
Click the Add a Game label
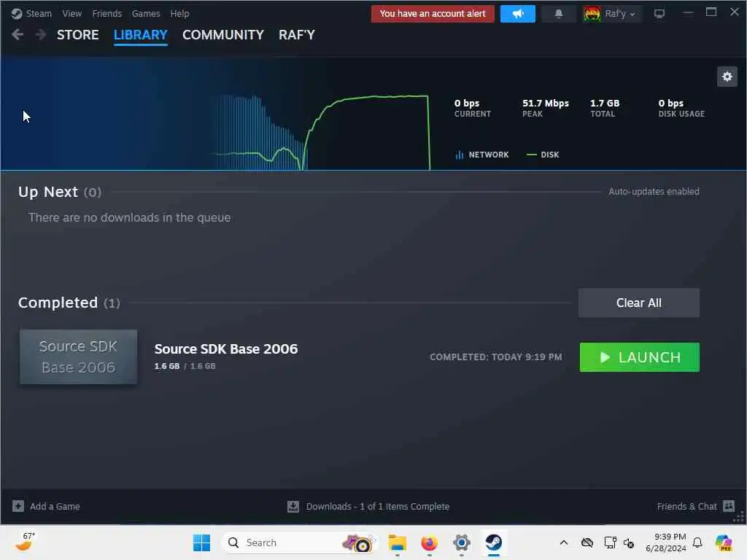tap(55, 507)
